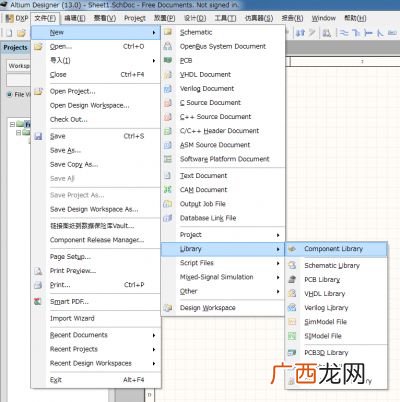Expand the Mixed-Signal Simulation submenu arrow
The width and height of the screenshot is (400, 402).
coord(278,277)
